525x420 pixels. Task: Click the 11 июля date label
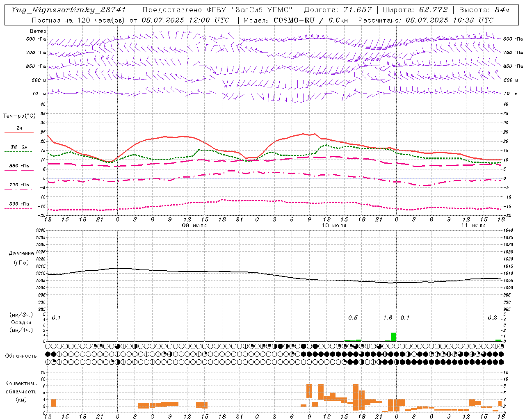(x=473, y=226)
